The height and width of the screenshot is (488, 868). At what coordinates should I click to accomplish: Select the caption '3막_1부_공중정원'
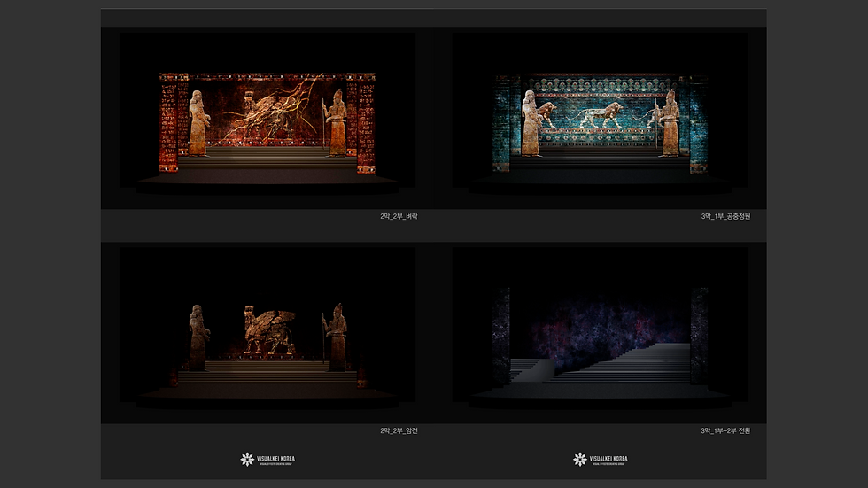tap(725, 216)
